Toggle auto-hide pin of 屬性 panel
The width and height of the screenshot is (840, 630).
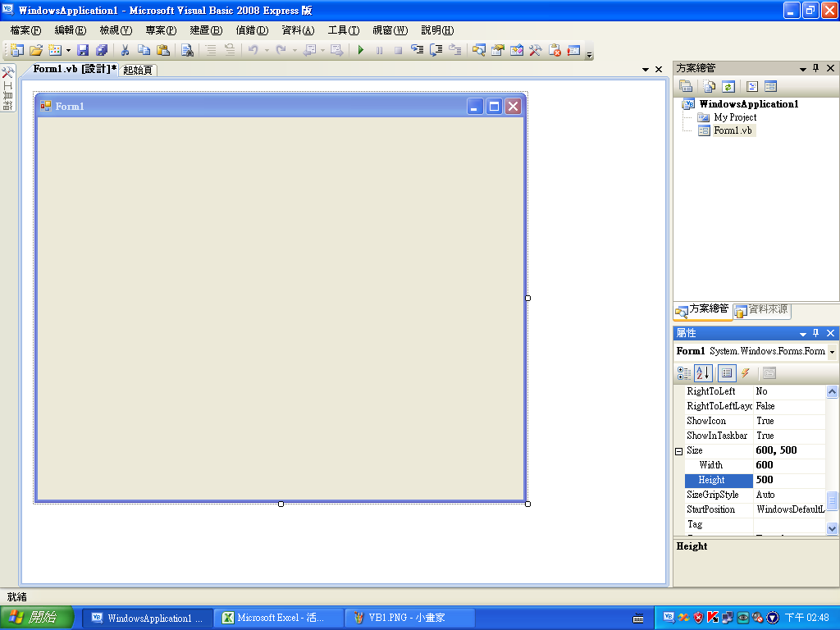coord(816,333)
